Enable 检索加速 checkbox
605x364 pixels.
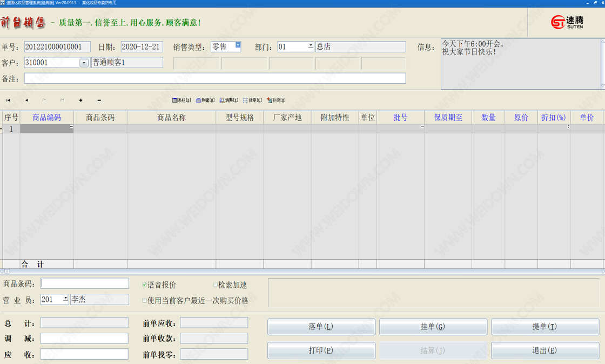coord(216,285)
